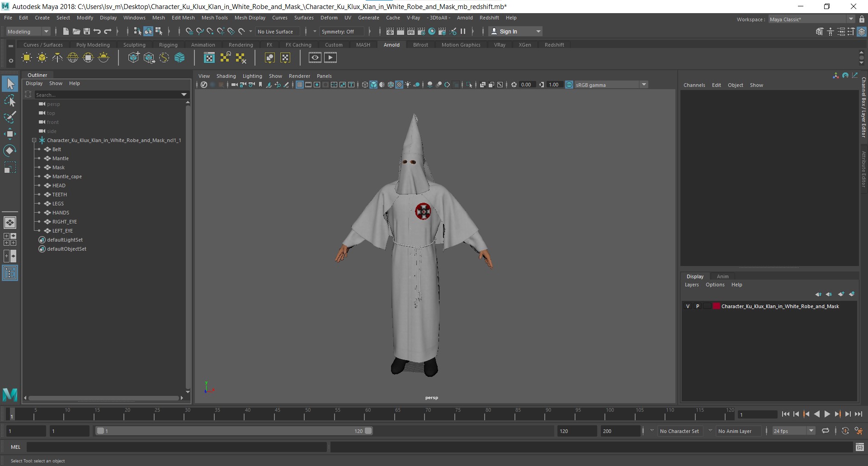This screenshot has height=466, width=868.
Task: Switch to the Anim tab in layer editor
Action: 722,276
